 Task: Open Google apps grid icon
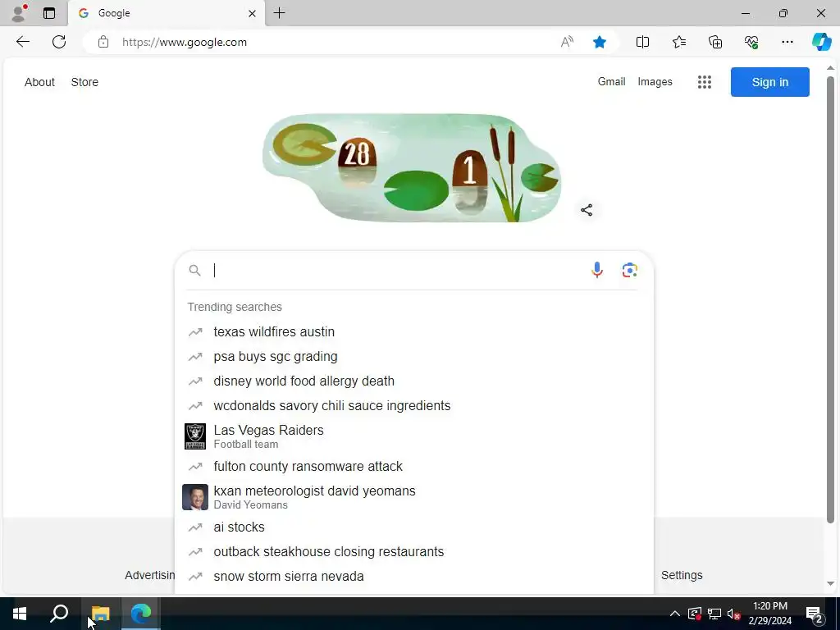point(705,82)
